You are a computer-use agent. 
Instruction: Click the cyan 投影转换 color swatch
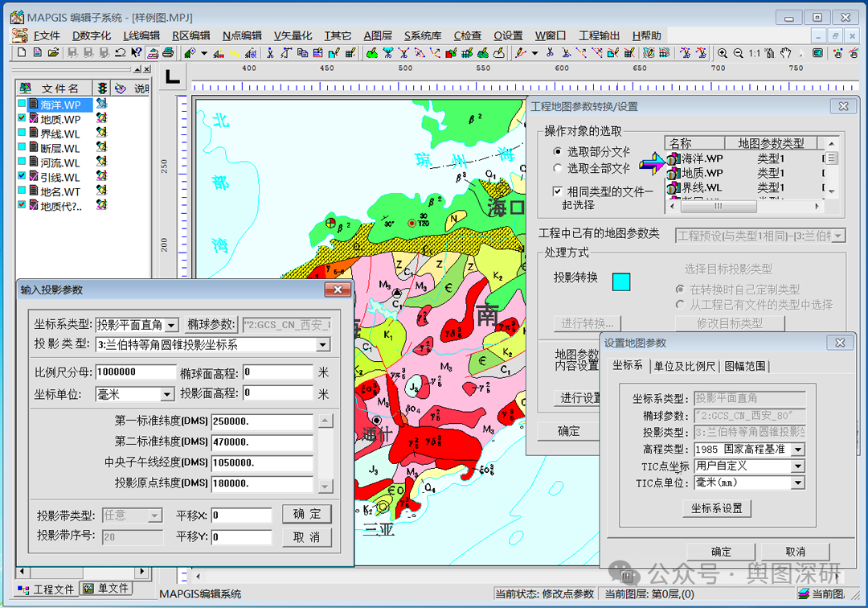621,281
